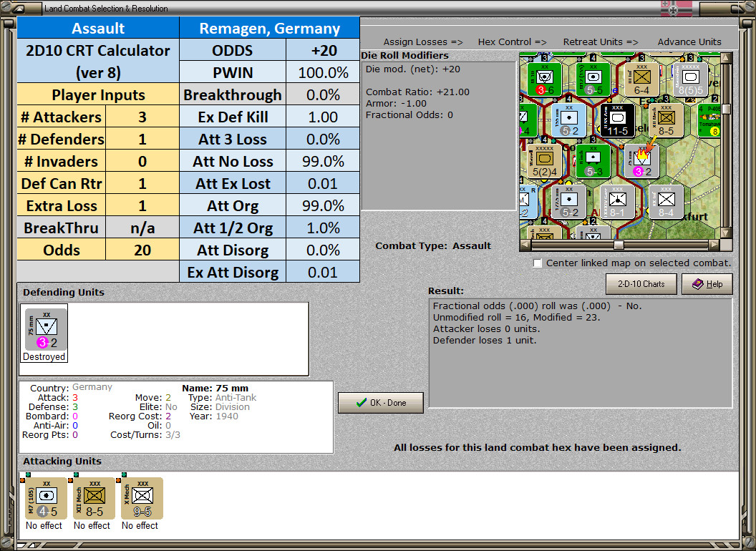Click the Unmodified roll = 16 result line
Viewport: 756px width, 551px height.
pos(516,317)
